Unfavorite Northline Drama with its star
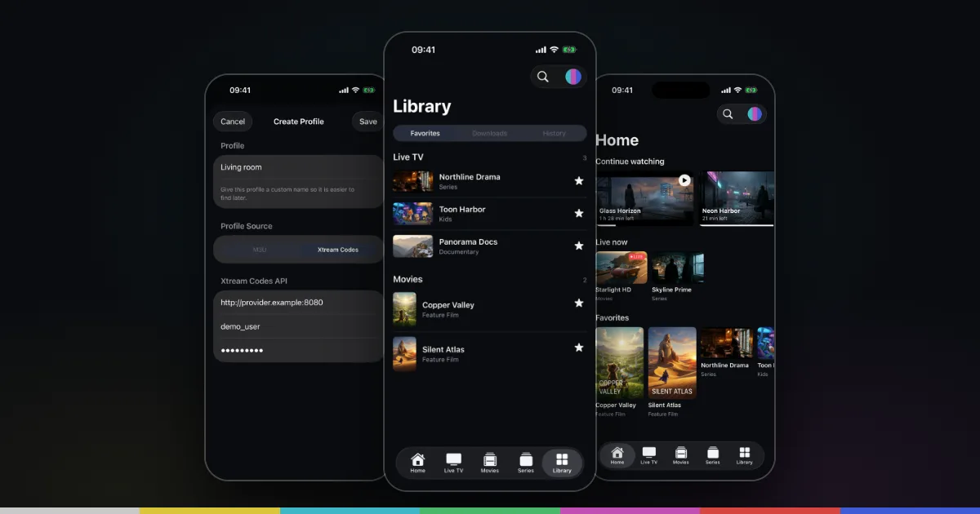 tap(579, 181)
